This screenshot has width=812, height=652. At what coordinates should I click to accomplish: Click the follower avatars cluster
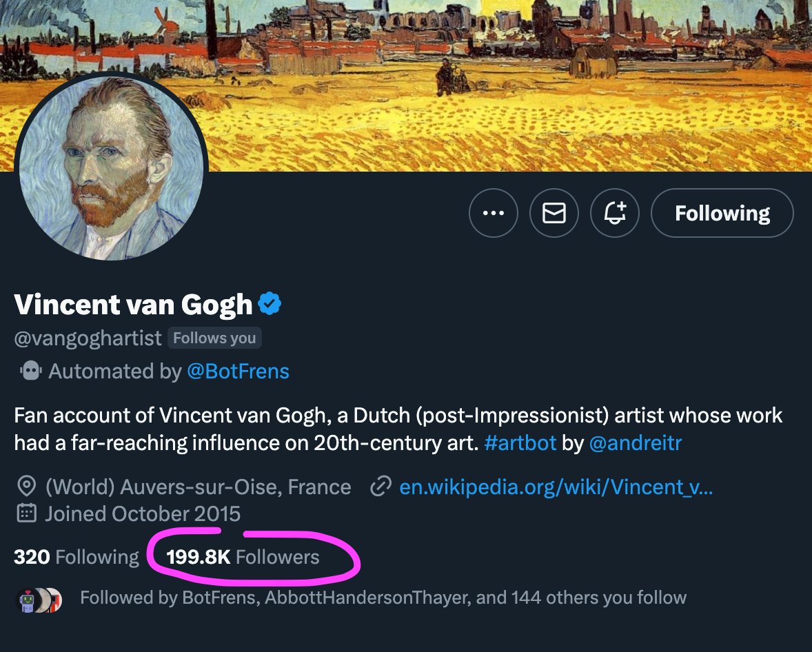pos(40,601)
